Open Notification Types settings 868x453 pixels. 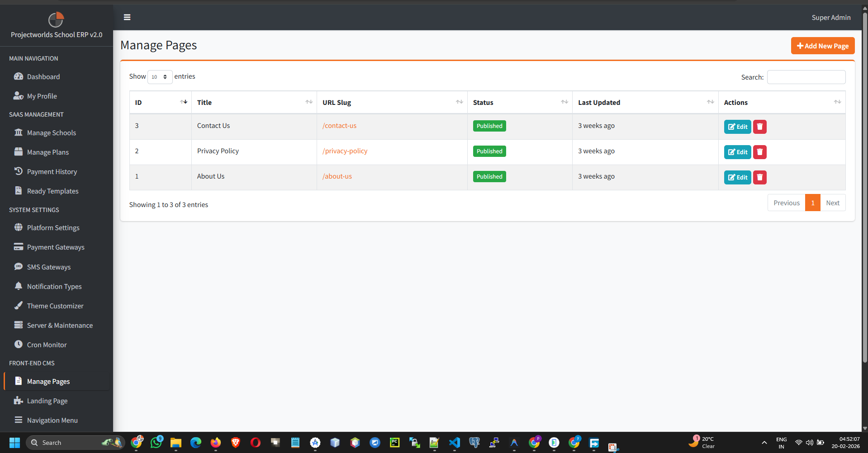pos(54,286)
